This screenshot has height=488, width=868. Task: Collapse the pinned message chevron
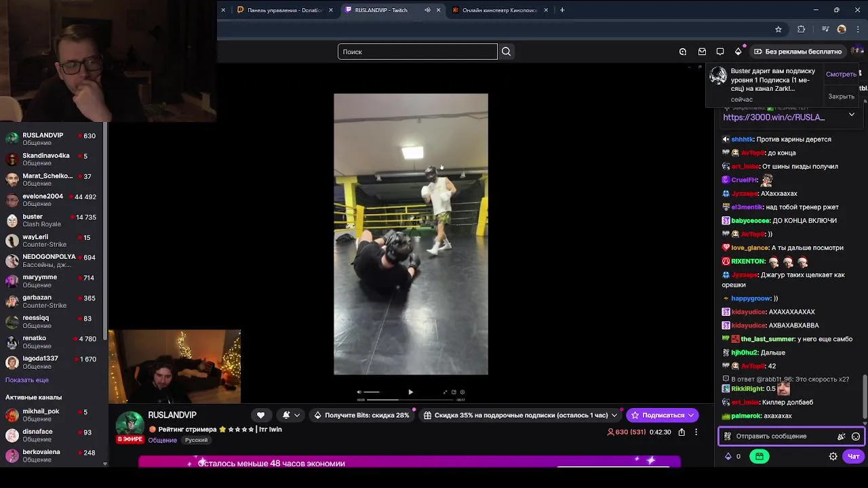[852, 115]
